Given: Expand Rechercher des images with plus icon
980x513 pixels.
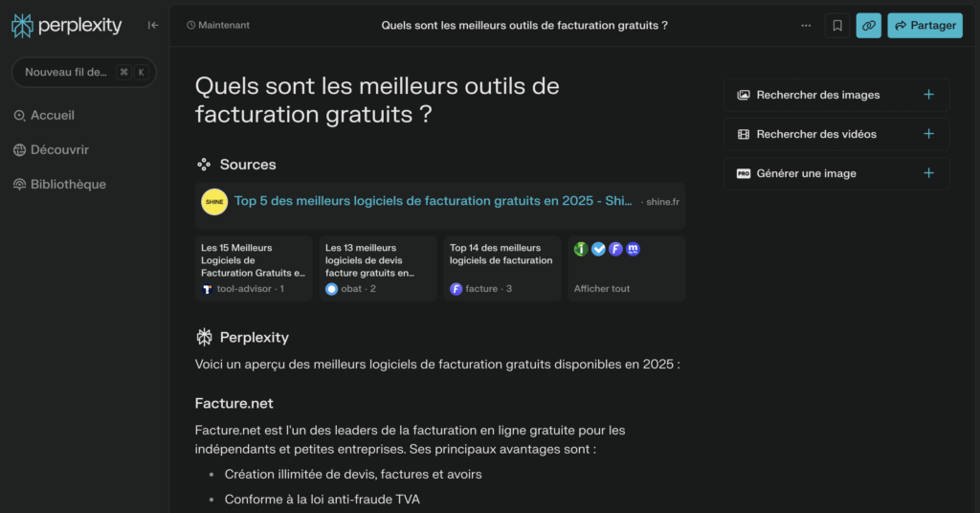Looking at the screenshot, I should (927, 95).
